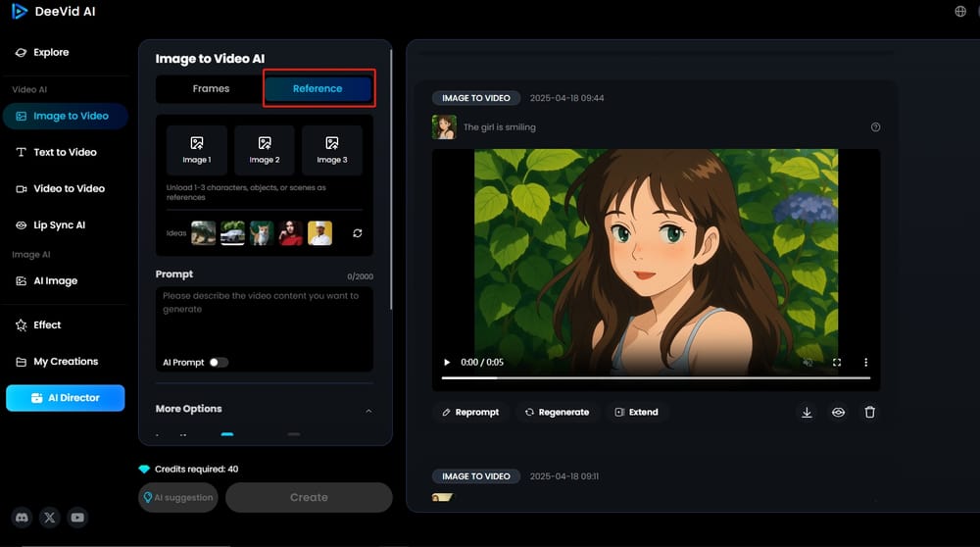Click the download icon below the video
This screenshot has height=547, width=980.
click(x=807, y=413)
